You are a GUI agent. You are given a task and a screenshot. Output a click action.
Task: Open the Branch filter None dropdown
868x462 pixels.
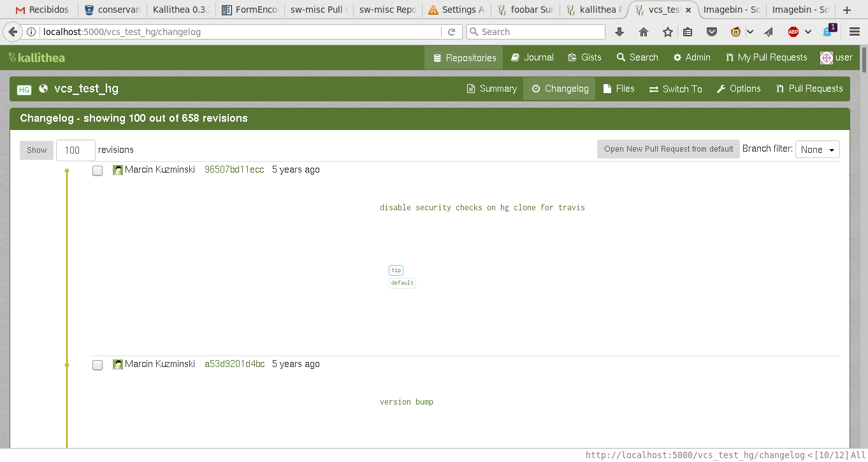818,149
